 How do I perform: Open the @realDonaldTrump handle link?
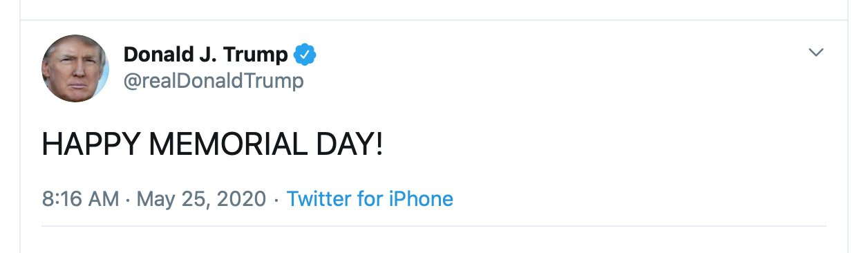click(x=213, y=81)
